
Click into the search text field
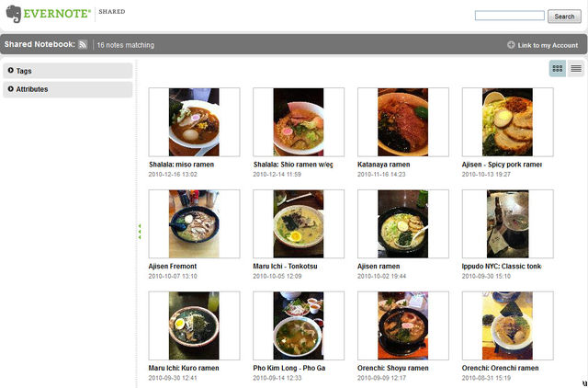pos(509,17)
